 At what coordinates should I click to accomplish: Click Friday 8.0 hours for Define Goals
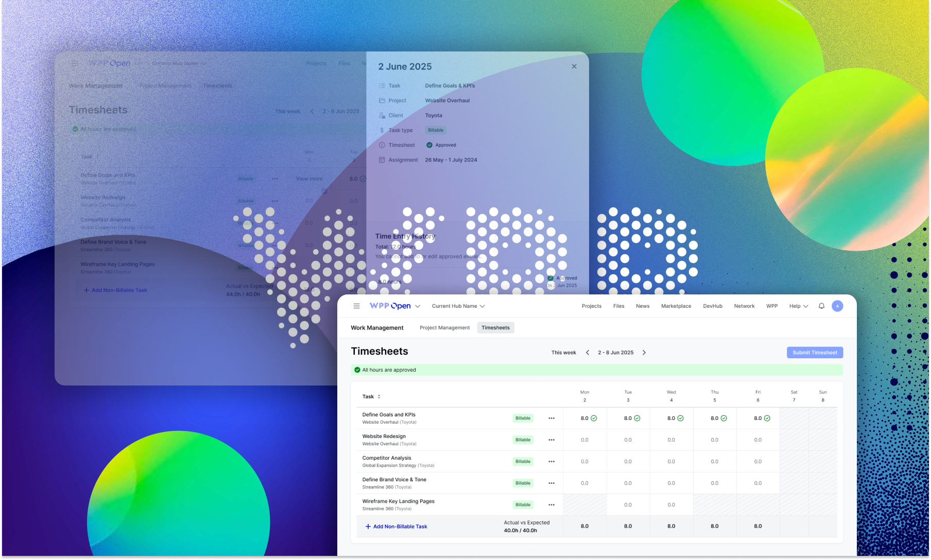pos(758,418)
